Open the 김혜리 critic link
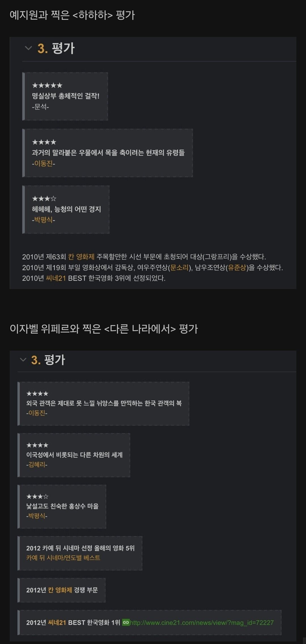Viewport: 306px width, 644px height. coord(37,465)
